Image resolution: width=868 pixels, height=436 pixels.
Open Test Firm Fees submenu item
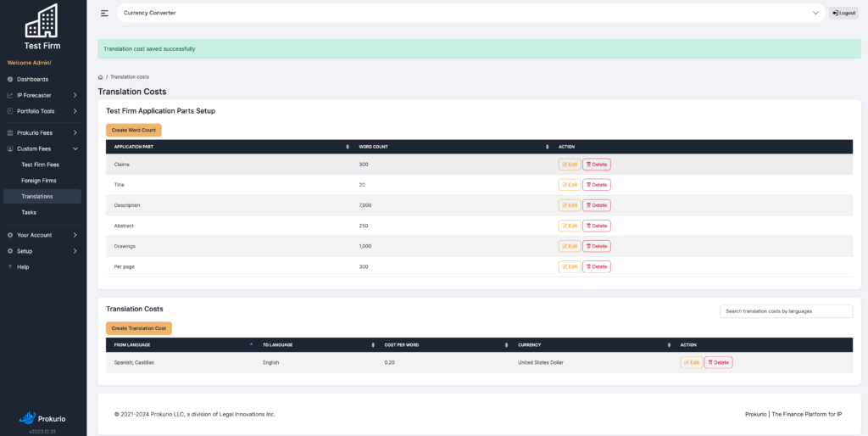tap(41, 165)
